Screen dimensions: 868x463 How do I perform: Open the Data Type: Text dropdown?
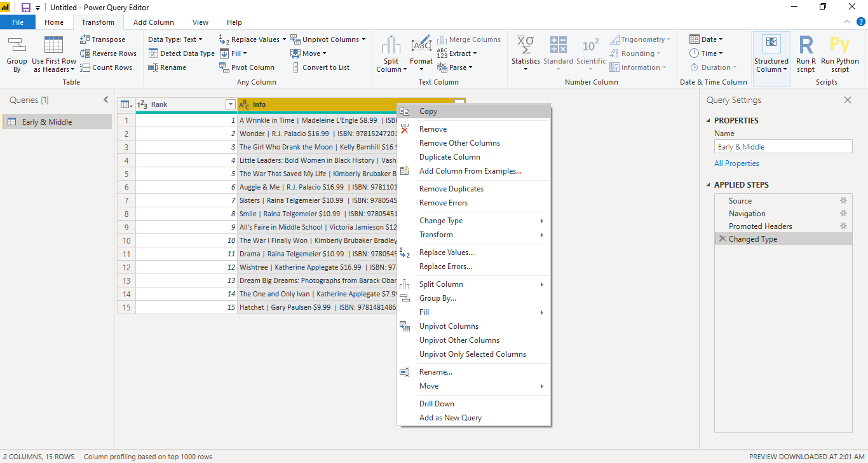pyautogui.click(x=175, y=39)
